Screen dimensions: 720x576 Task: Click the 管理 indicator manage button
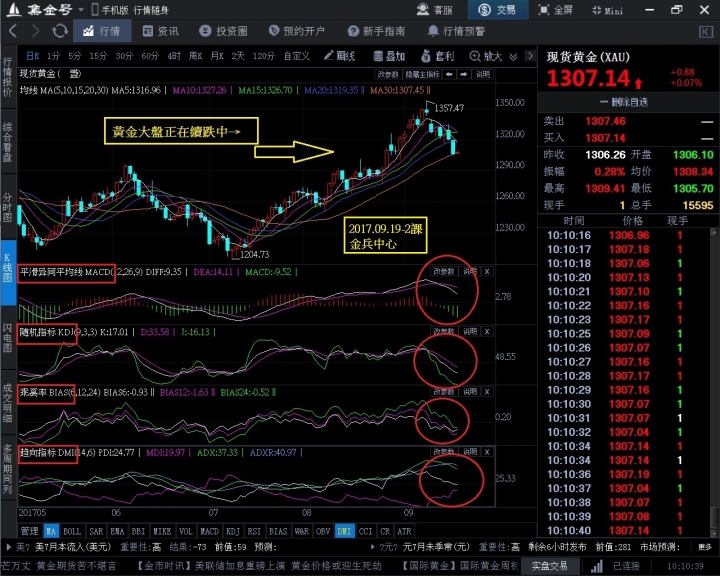click(30, 531)
